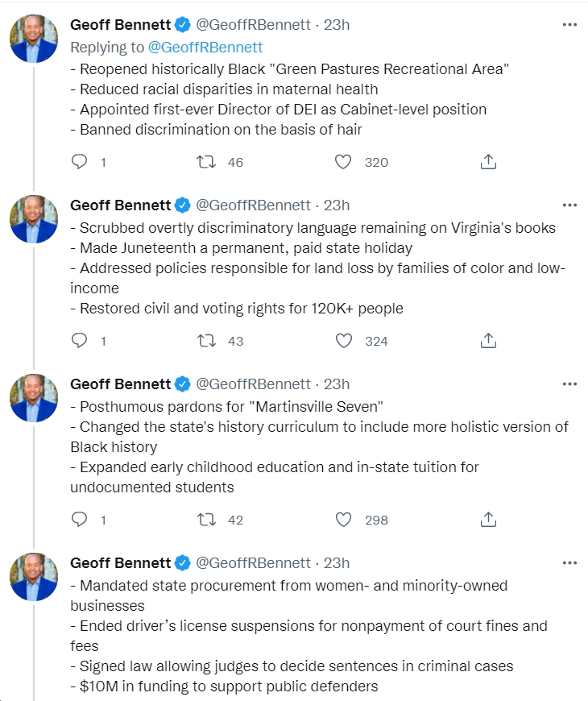Image resolution: width=588 pixels, height=701 pixels.
Task: Open Geoff Bennett's name on first tweet
Action: click(x=121, y=25)
